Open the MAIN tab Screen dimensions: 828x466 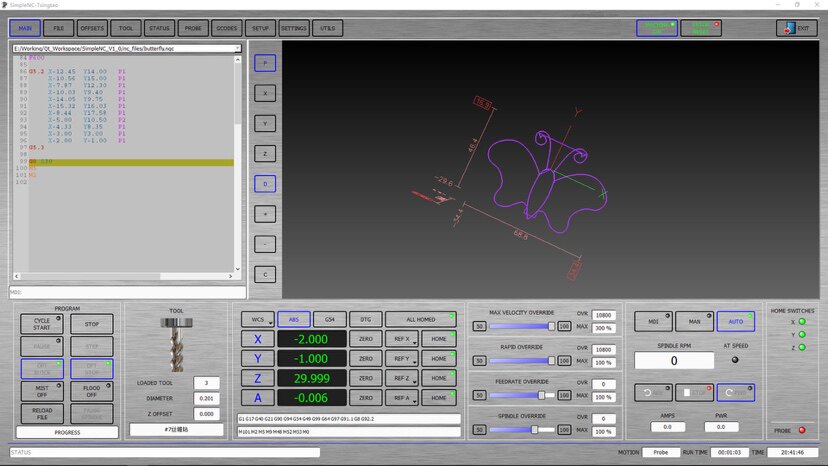coord(25,28)
